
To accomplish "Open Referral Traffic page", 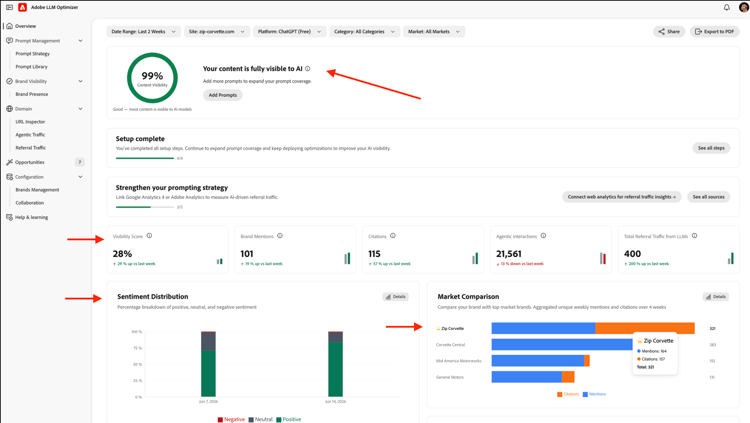I will pyautogui.click(x=31, y=148).
